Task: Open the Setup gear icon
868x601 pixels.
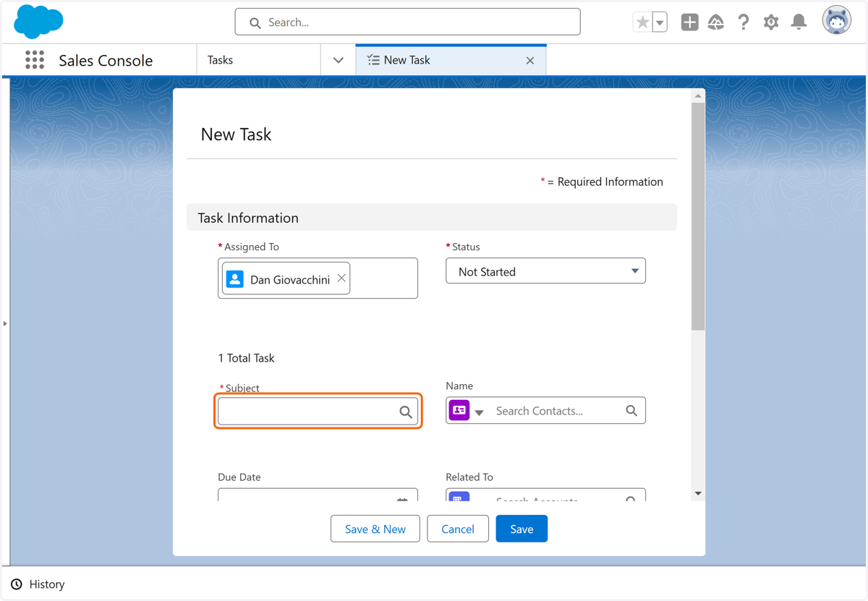Action: pos(771,22)
